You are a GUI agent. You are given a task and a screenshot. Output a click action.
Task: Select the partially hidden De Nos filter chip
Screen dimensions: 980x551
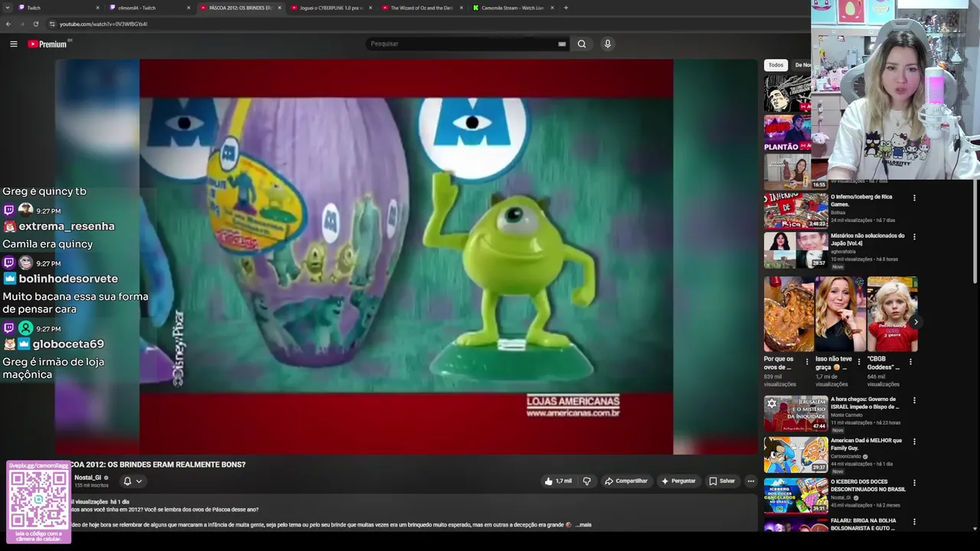802,65
